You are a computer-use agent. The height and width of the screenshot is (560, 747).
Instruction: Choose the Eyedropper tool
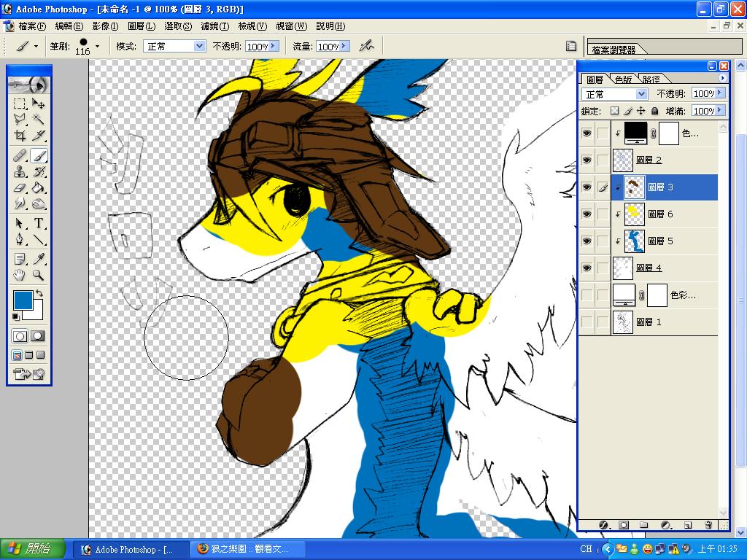(39, 259)
